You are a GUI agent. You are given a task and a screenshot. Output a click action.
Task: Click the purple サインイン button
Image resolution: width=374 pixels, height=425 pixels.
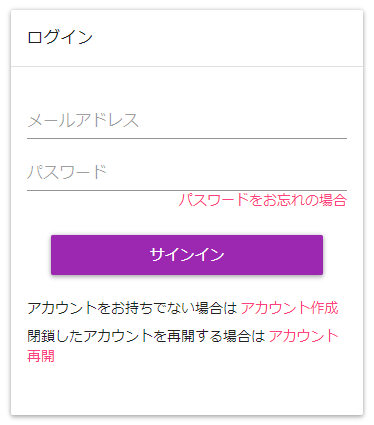coord(187,255)
